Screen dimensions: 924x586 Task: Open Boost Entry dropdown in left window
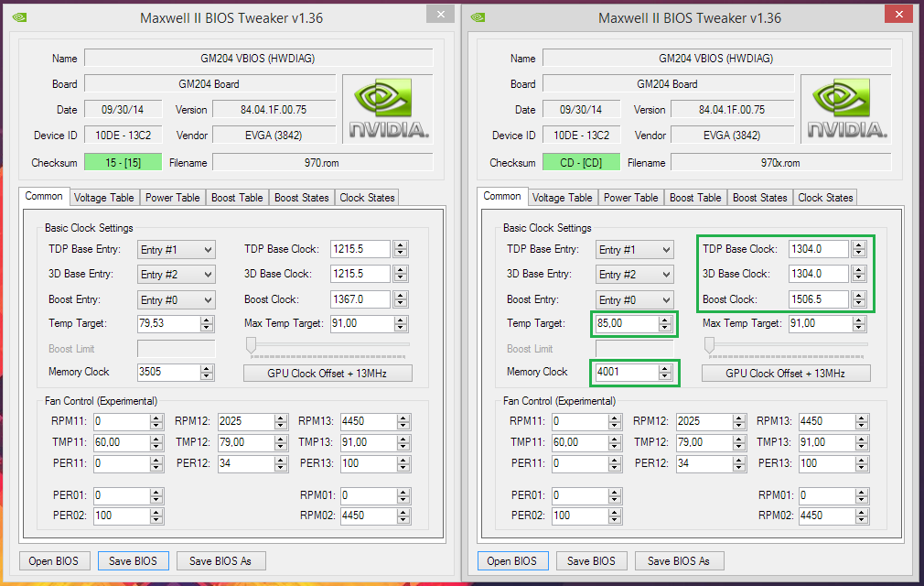(177, 299)
